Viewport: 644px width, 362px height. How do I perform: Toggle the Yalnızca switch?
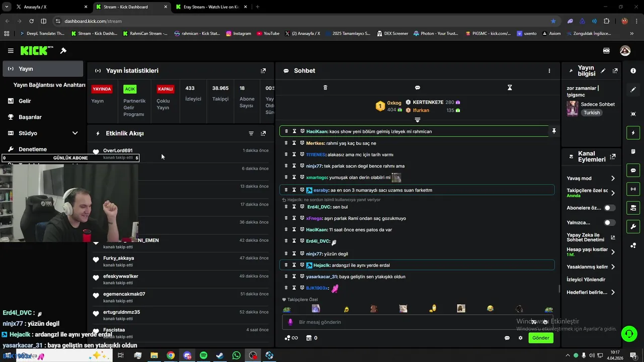click(609, 223)
